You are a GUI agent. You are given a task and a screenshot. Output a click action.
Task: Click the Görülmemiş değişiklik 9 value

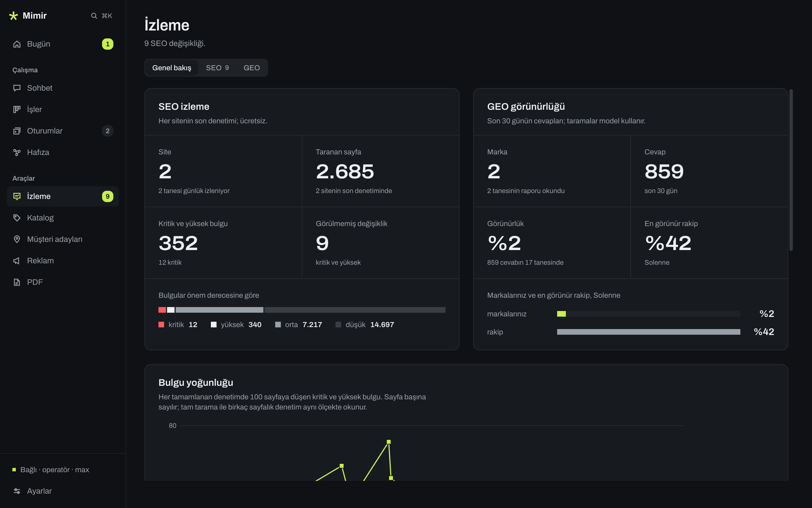click(322, 243)
